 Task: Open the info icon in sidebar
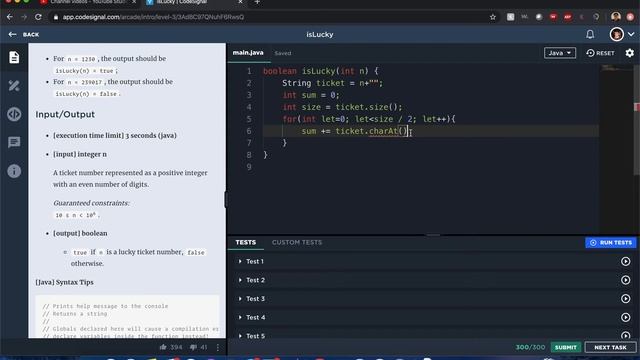tap(14, 171)
